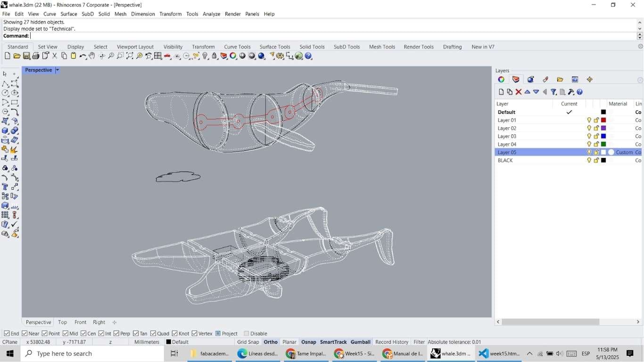644x362 pixels.
Task: Open the Perspective viewport dropdown arrow
Action: point(57,70)
